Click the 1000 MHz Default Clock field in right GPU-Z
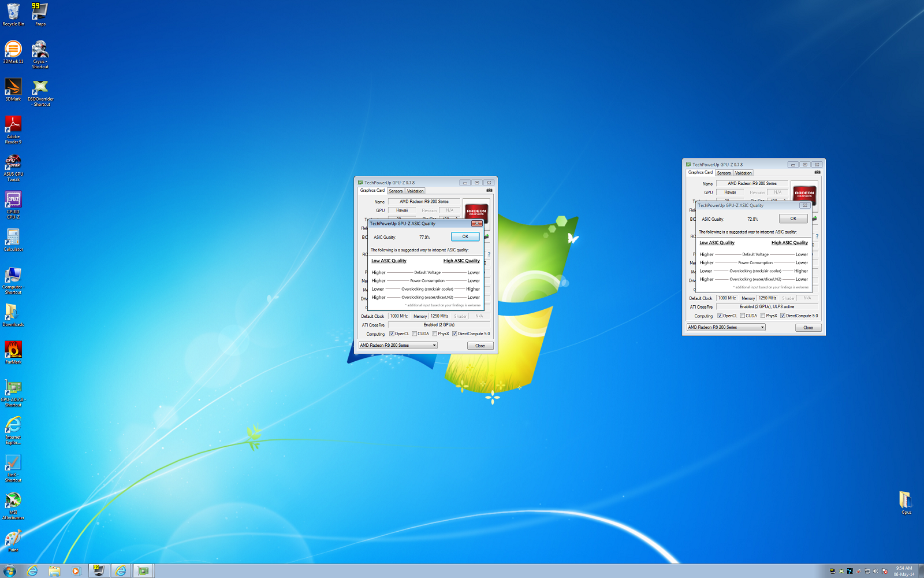Screen dimensions: 924x578 [x=727, y=298]
